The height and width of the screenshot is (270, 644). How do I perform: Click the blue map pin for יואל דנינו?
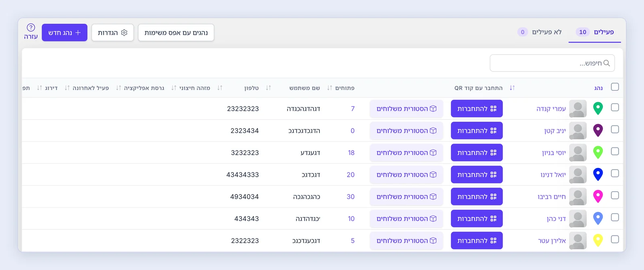(598, 175)
